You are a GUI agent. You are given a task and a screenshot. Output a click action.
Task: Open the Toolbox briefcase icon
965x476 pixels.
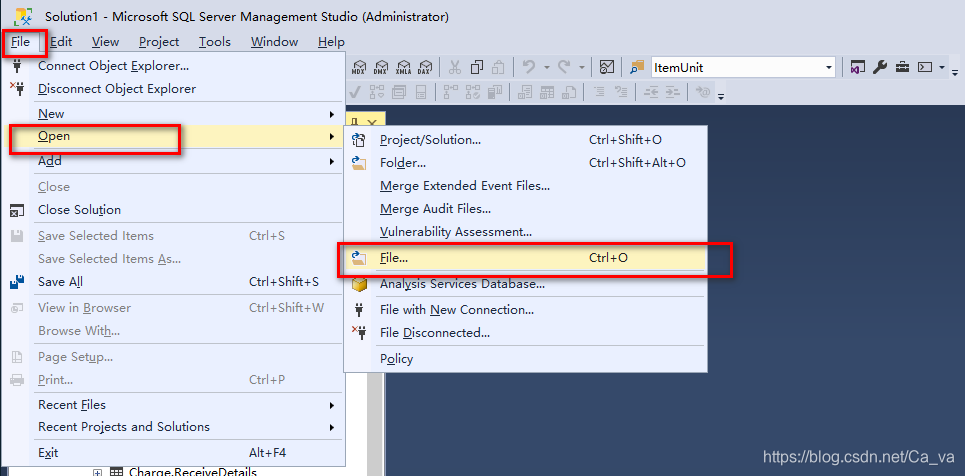tap(902, 67)
